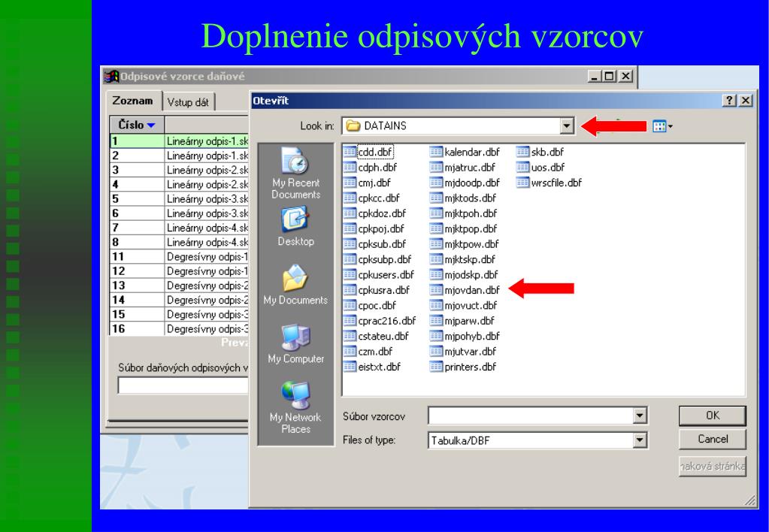
Task: Select file cpkdoz.dbf
Action: (x=375, y=213)
